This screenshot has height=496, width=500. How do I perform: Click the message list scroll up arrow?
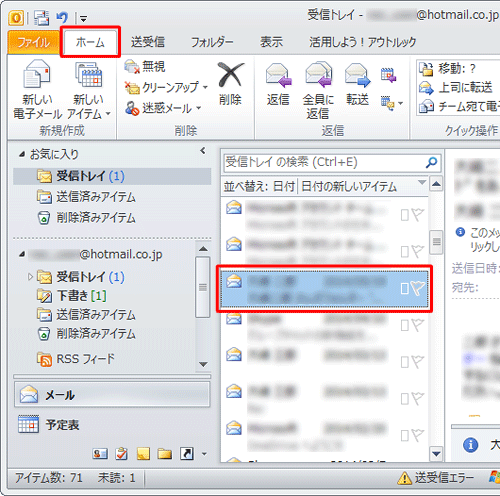[436, 184]
